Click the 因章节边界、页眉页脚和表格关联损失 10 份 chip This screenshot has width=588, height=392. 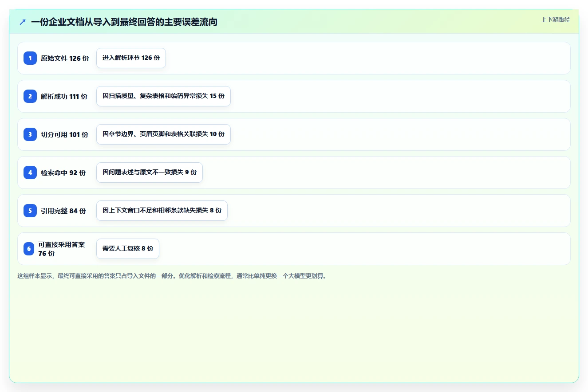163,134
